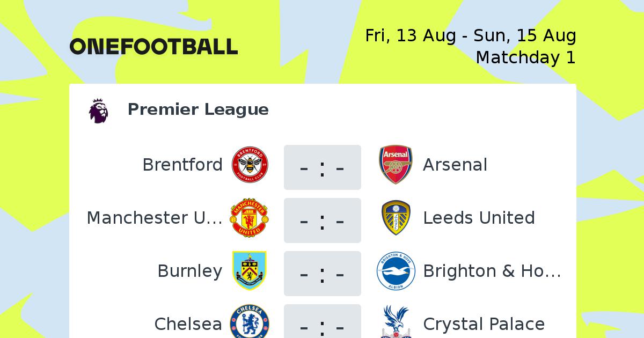Open the Manchester United vs Leeds score box
Viewport: 644px width, 338px height.
click(x=323, y=221)
